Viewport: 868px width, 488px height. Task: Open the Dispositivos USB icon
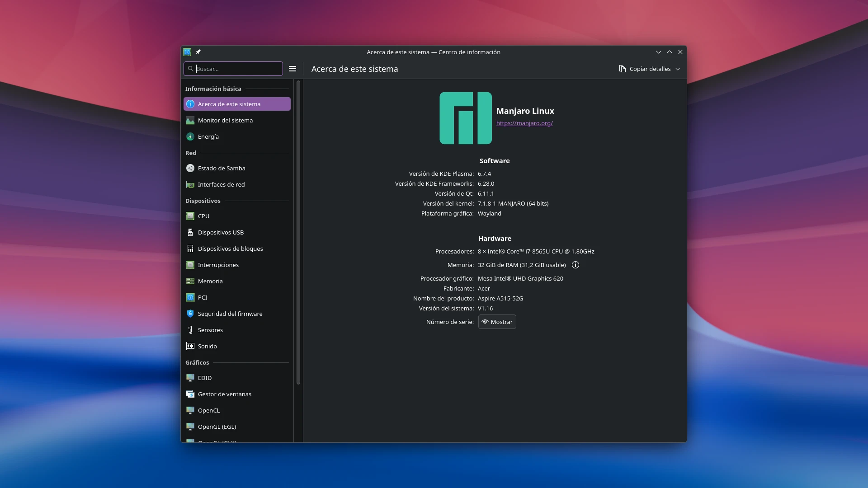coord(190,232)
